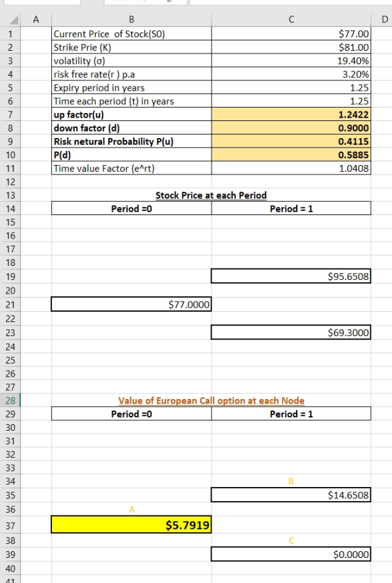Click the $77.00 current stock price cell
Image resolution: width=392 pixels, height=583 pixels.
[x=291, y=34]
